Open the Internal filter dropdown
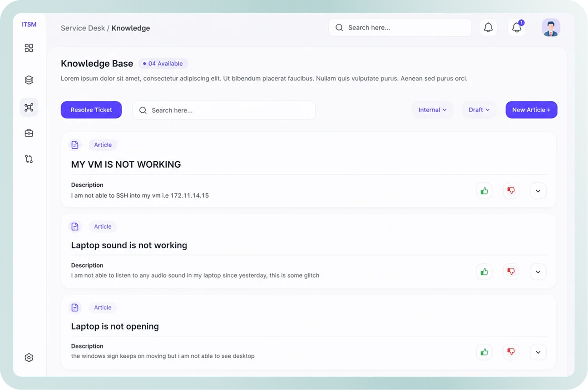The height and width of the screenshot is (390, 588). click(432, 110)
